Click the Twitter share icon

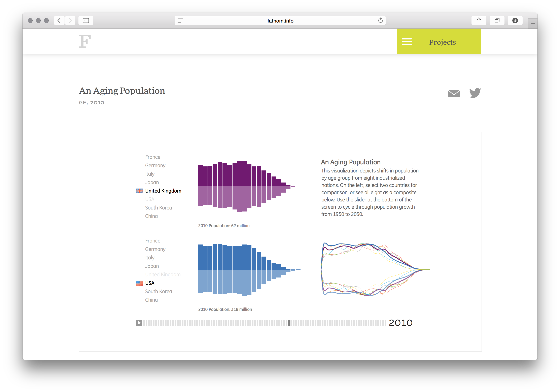[x=475, y=93]
